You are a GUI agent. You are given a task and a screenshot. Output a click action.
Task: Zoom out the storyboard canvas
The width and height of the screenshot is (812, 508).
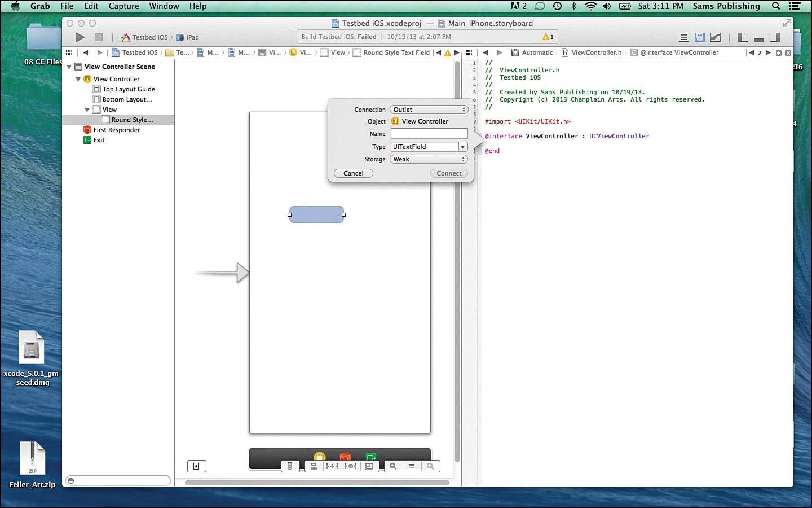point(393,466)
